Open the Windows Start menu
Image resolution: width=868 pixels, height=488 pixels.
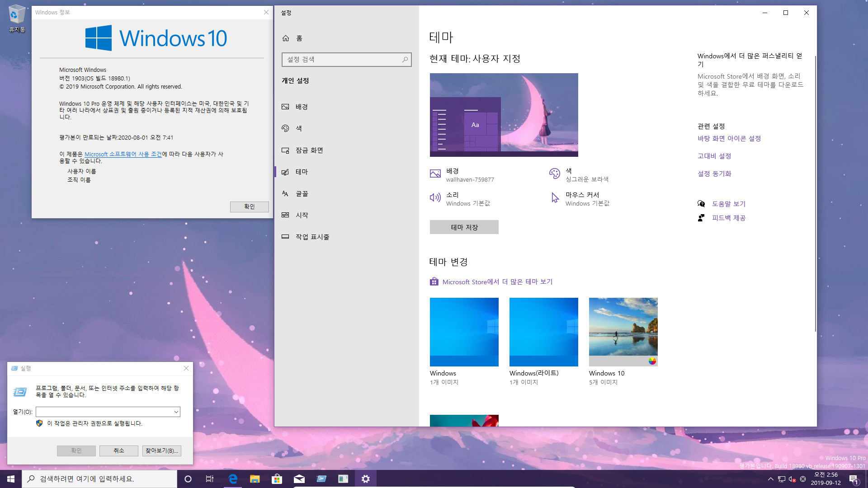(x=11, y=479)
